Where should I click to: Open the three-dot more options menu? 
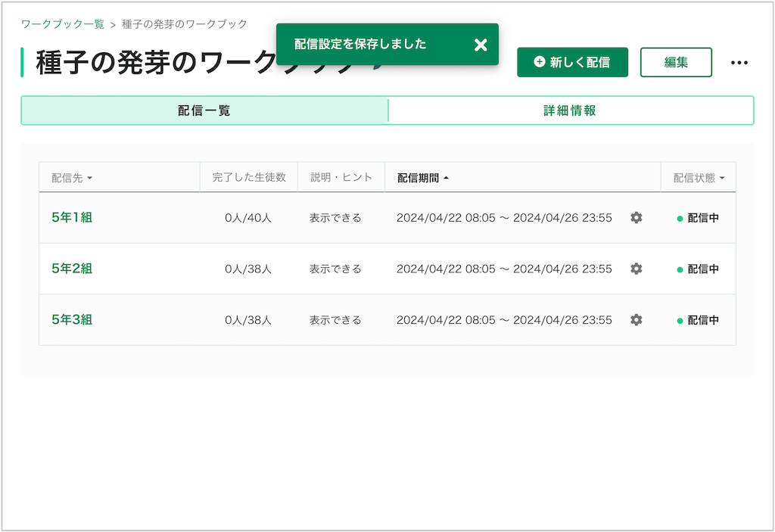click(x=739, y=63)
